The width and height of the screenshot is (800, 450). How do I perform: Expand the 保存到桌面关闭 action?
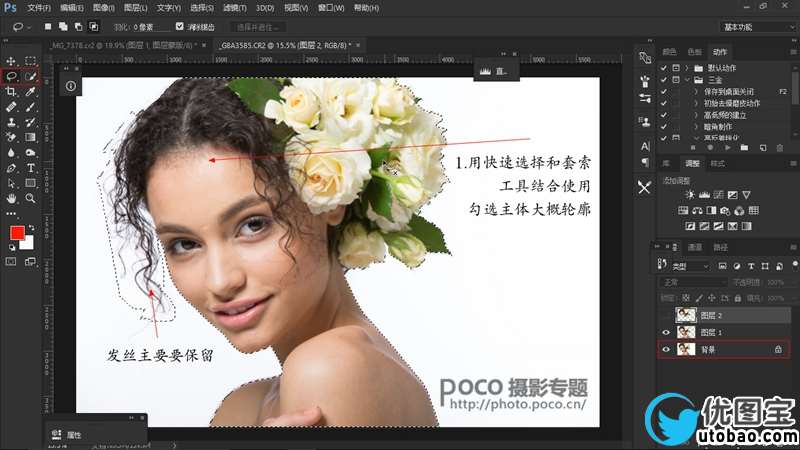[696, 92]
